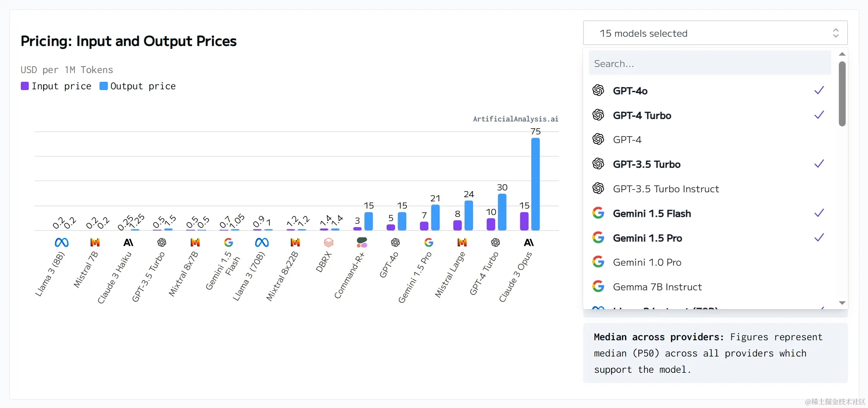Click the Google logo above Gemini 1.5 Flash axis label
Viewport: 868px width, 408px height.
pos(229,242)
